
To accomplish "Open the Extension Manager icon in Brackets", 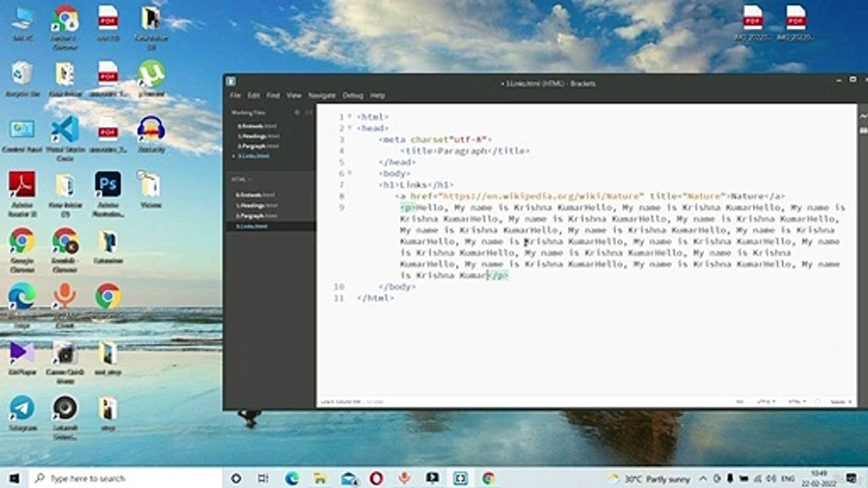I will 863,130.
